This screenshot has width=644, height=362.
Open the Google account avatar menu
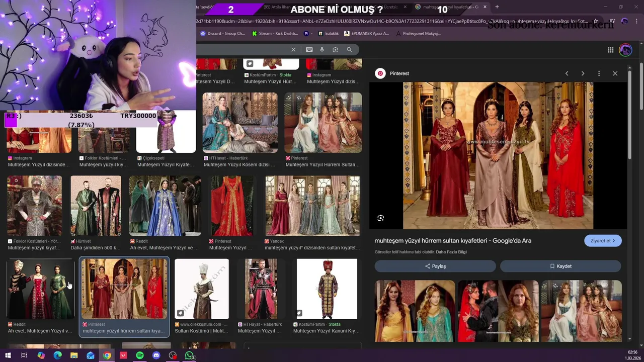[x=625, y=50]
